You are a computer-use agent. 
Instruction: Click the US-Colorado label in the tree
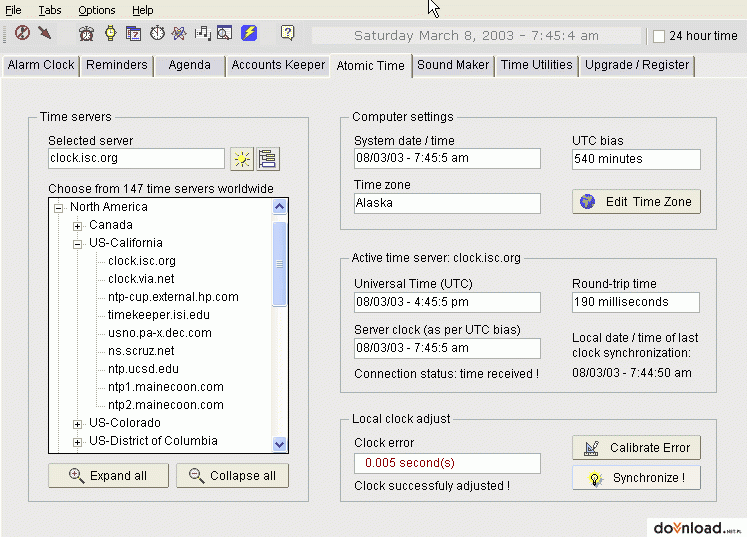(125, 423)
